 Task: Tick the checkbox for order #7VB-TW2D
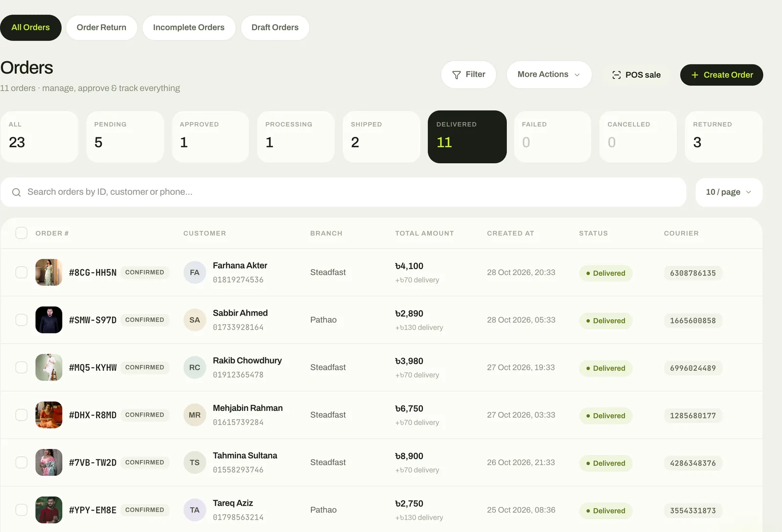tap(22, 462)
